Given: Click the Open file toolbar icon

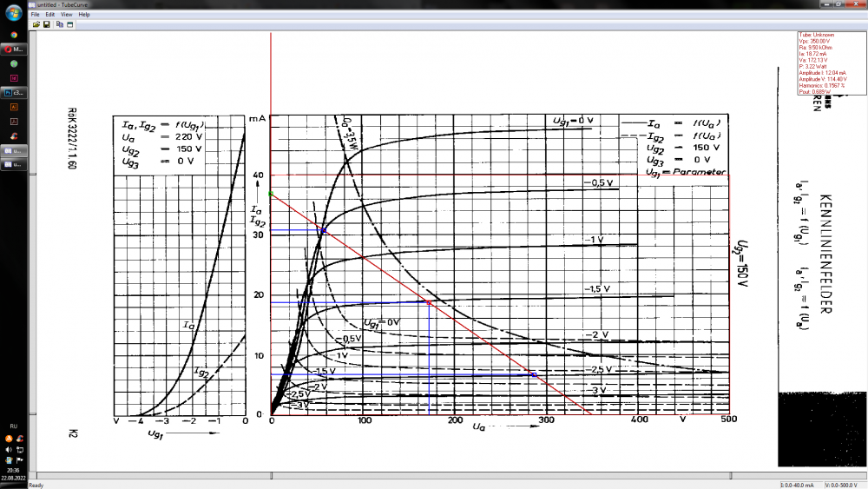Looking at the screenshot, I should tap(36, 24).
